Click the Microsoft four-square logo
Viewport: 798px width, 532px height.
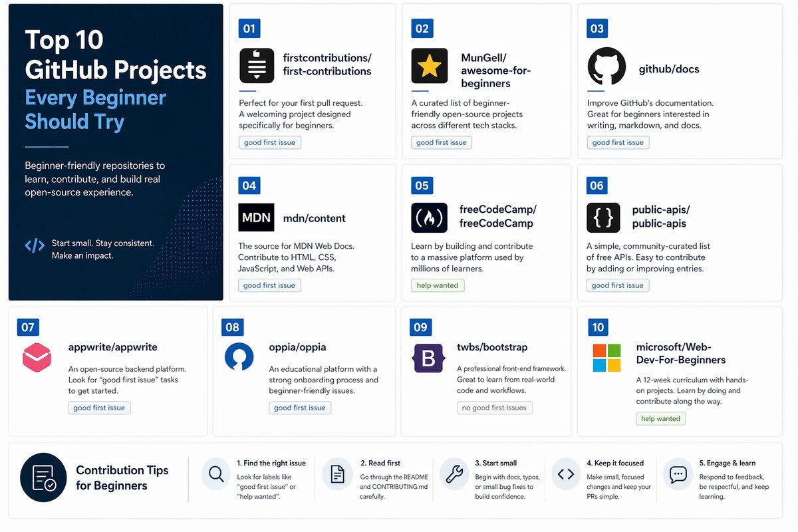click(606, 357)
